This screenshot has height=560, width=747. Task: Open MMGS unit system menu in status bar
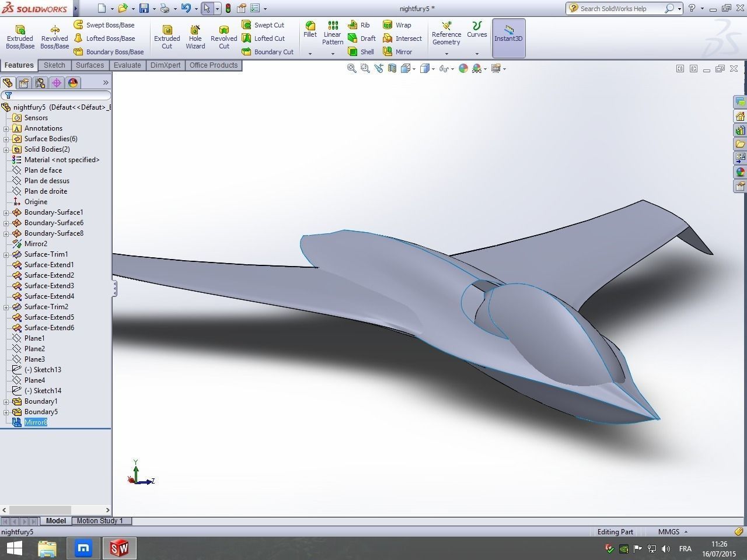coord(672,532)
